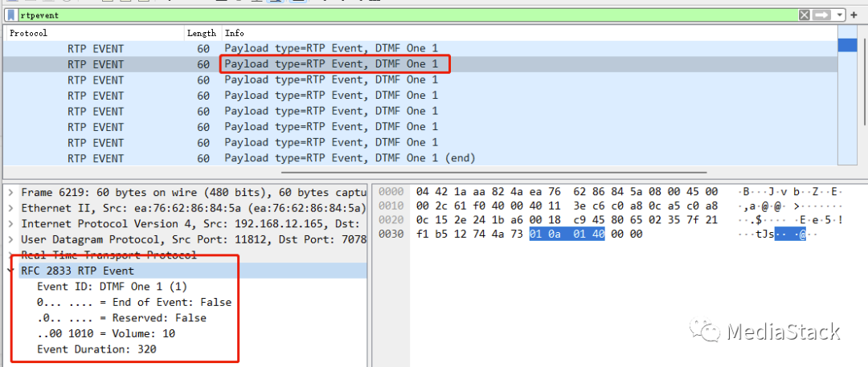Expand the User Datagram Protocol node
Viewport: 868px width, 367px height.
pyautogui.click(x=10, y=239)
